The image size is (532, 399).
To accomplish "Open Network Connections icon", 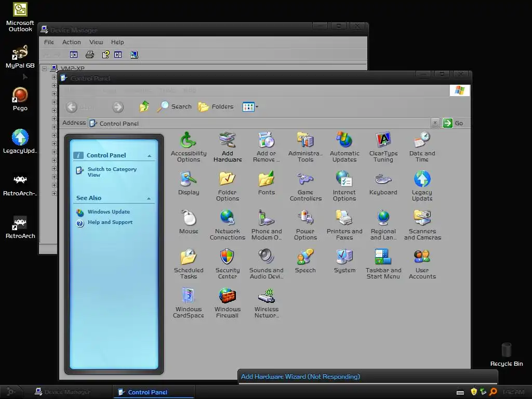I will [228, 225].
